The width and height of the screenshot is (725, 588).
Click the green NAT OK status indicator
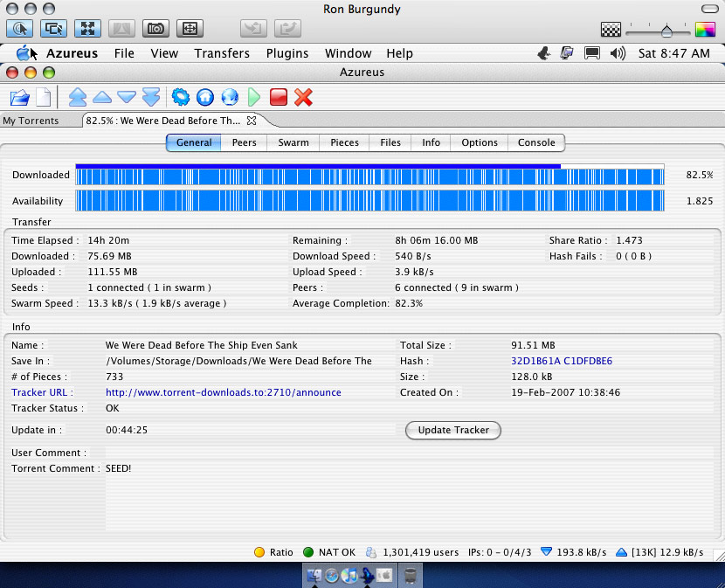(308, 552)
